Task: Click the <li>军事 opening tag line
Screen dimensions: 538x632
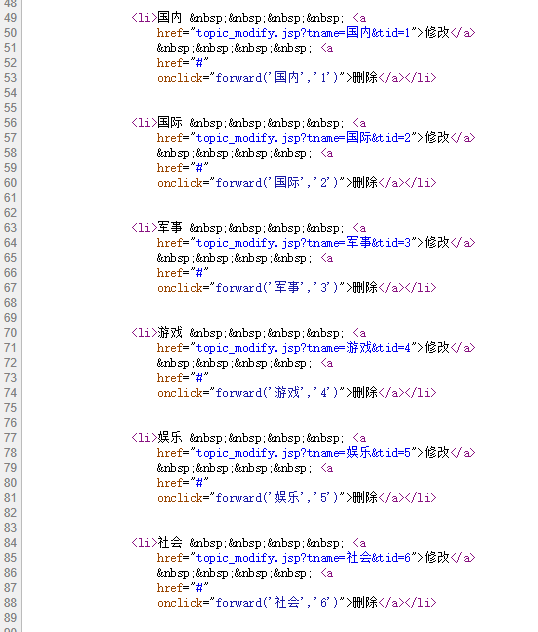Action: coord(249,228)
